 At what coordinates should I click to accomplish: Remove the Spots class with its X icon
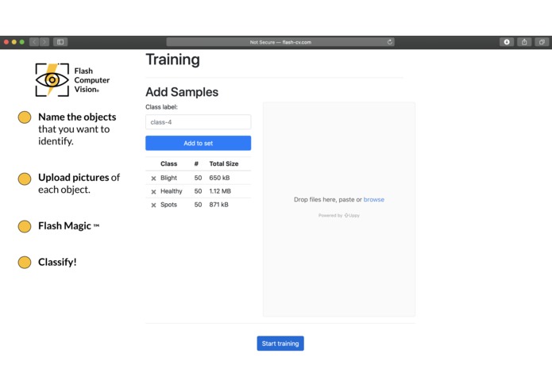(153, 205)
